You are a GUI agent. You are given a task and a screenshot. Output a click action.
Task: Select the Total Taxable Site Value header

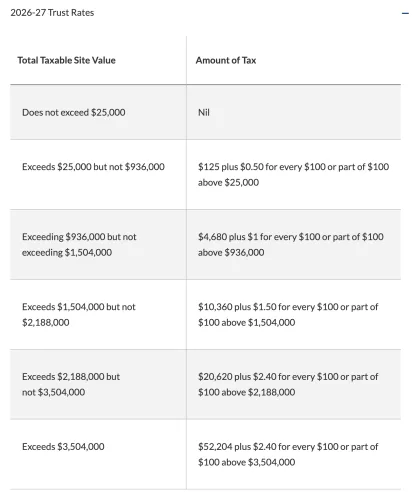pyautogui.click(x=66, y=60)
